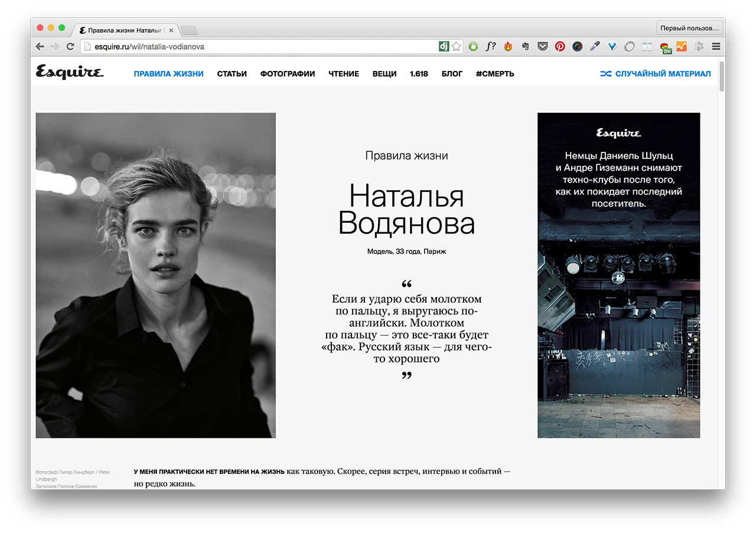Open the 'f?' font finder extension
The width and height of the screenshot is (756, 533).
pos(490,46)
